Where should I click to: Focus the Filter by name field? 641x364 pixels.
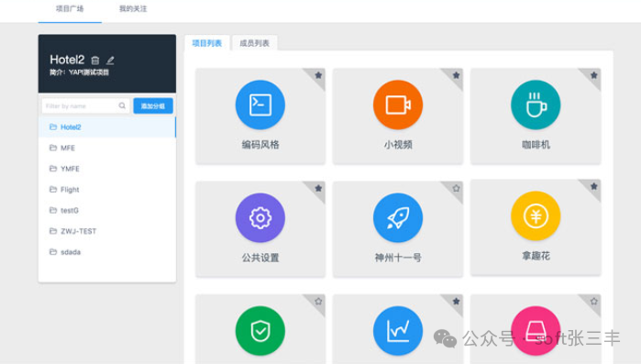point(85,105)
